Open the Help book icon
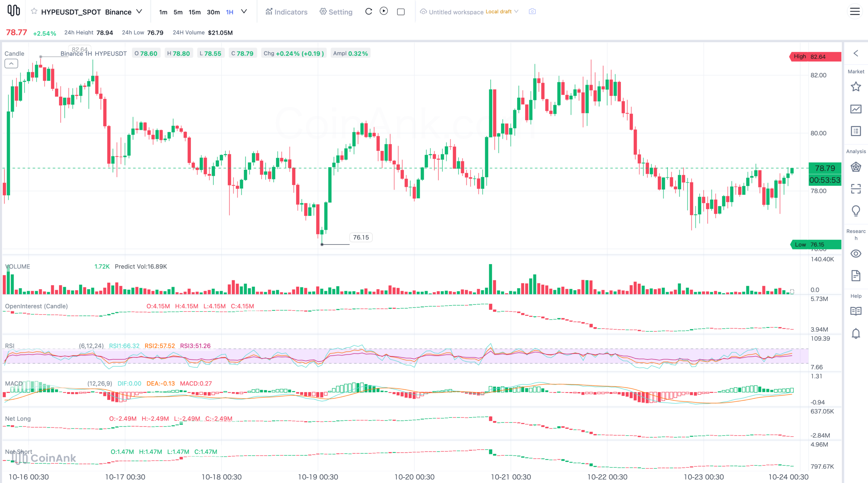The height and width of the screenshot is (483, 868). [x=856, y=311]
